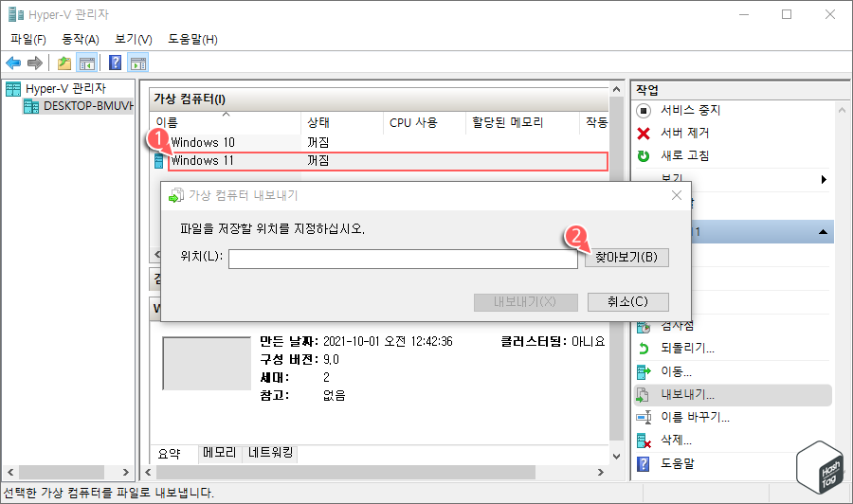Click the Windows 11 virtual machine icon
This screenshot has height=504, width=853.
(159, 161)
